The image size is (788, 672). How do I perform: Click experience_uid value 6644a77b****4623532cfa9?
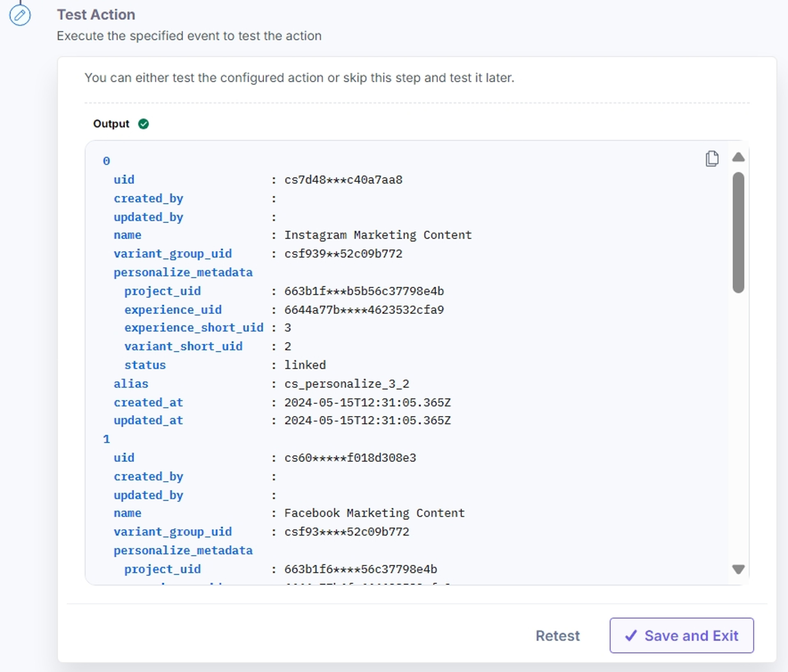364,310
